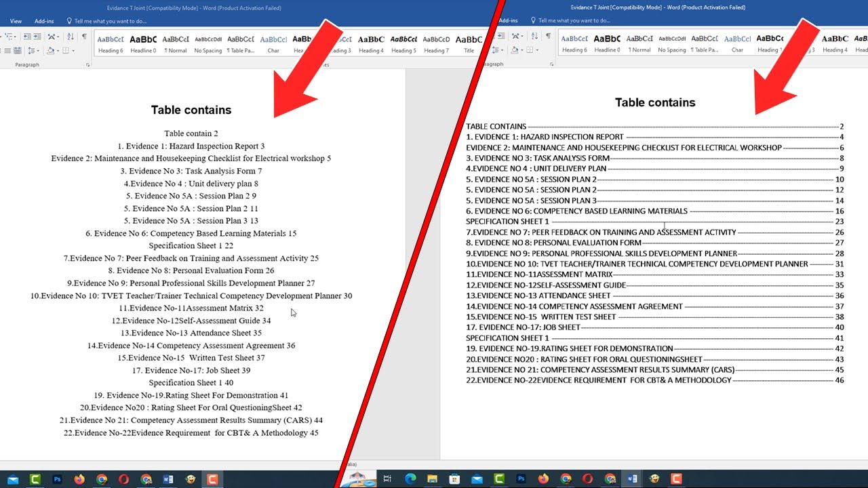868x488 pixels.
Task: Apply Heading 5 style in left window
Action: click(x=403, y=44)
